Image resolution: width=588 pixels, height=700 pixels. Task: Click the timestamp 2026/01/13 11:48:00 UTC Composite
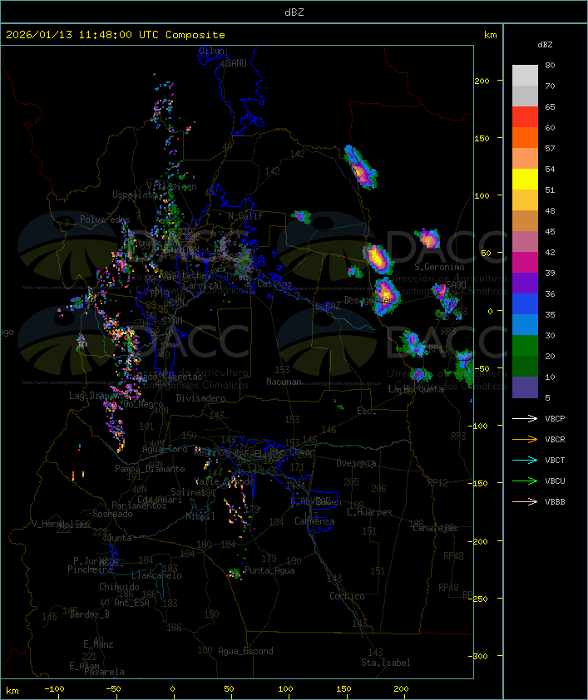(116, 35)
